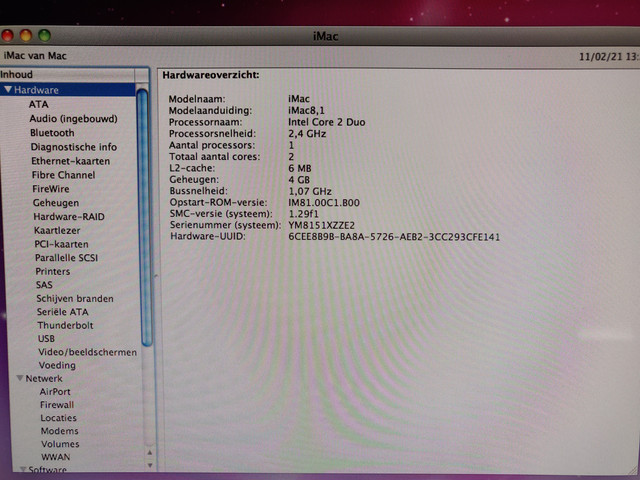Choose Parallelle SCSI
This screenshot has width=640, height=480.
click(x=67, y=258)
